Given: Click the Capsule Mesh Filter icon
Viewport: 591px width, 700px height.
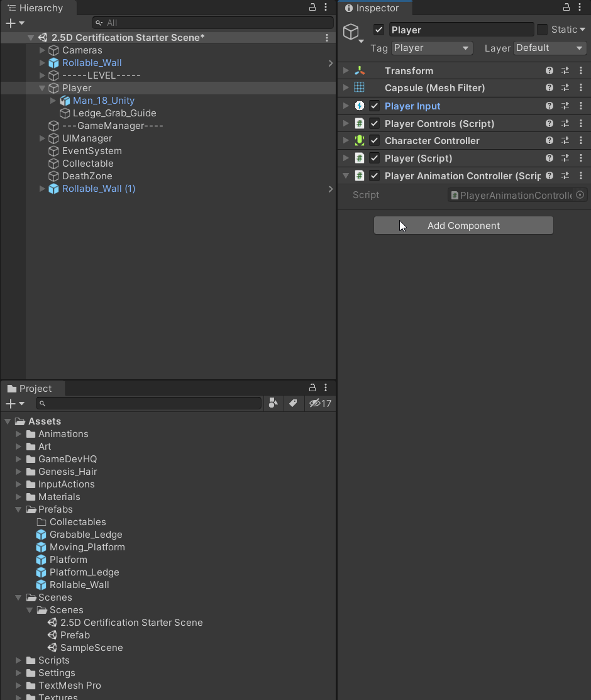Looking at the screenshot, I should pyautogui.click(x=360, y=88).
